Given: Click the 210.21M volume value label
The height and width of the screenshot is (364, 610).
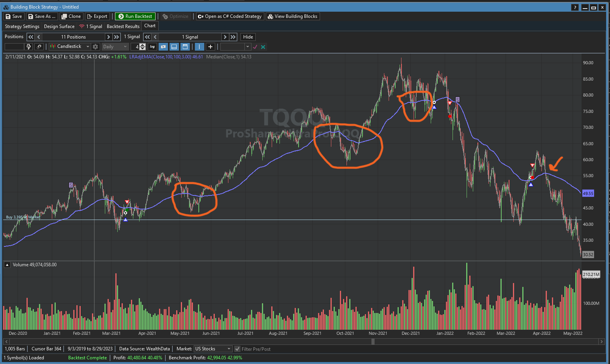Looking at the screenshot, I should 591,274.
